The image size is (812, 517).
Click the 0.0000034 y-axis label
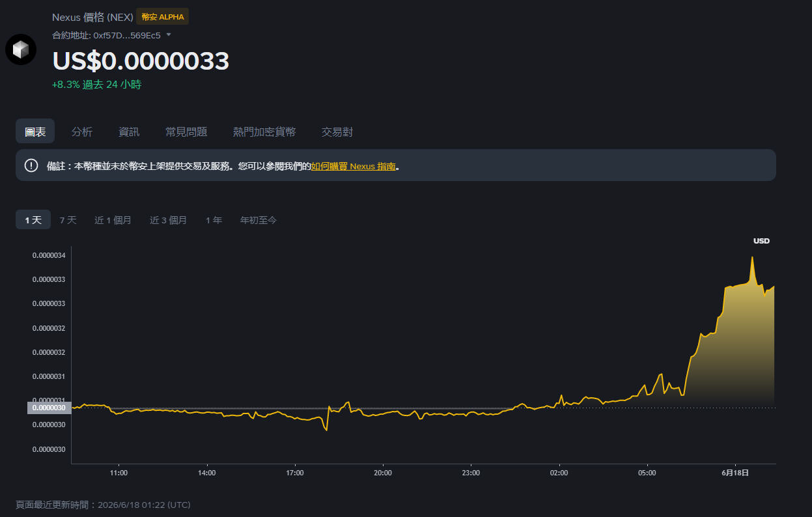tap(49, 255)
